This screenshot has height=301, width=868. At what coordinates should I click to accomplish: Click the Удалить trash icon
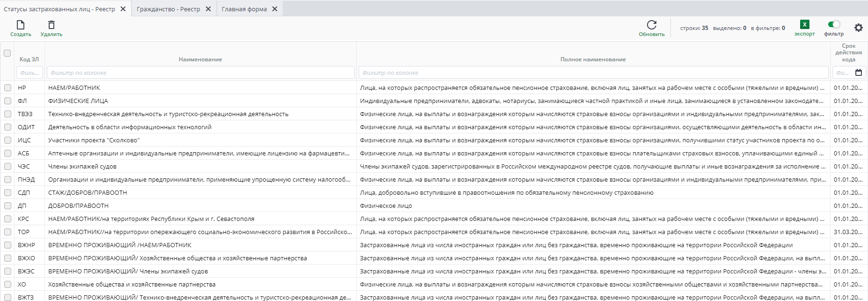[51, 25]
